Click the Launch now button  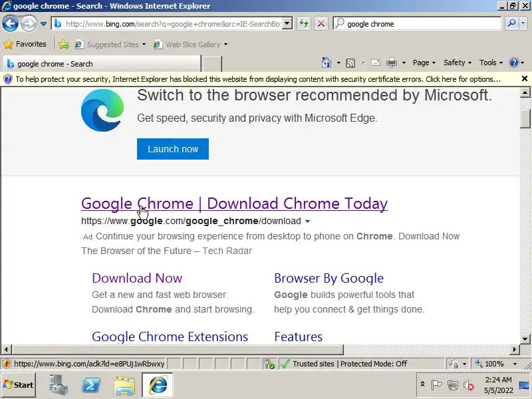coord(173,149)
